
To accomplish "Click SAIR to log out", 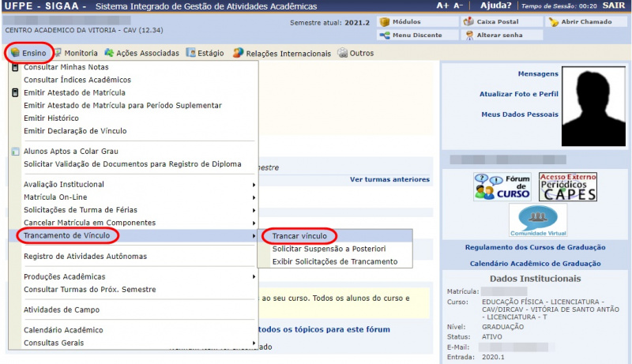I will tap(615, 6).
